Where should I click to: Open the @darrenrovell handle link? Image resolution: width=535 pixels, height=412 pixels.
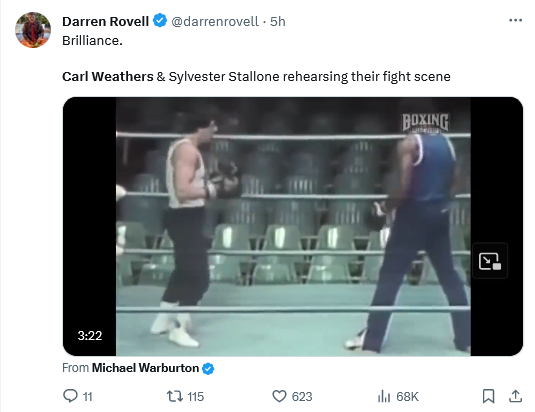(215, 21)
